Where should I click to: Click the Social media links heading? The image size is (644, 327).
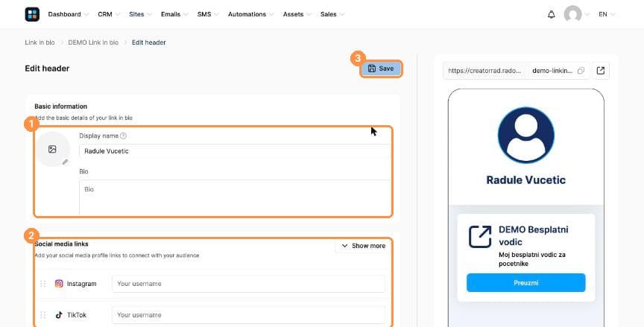click(61, 244)
